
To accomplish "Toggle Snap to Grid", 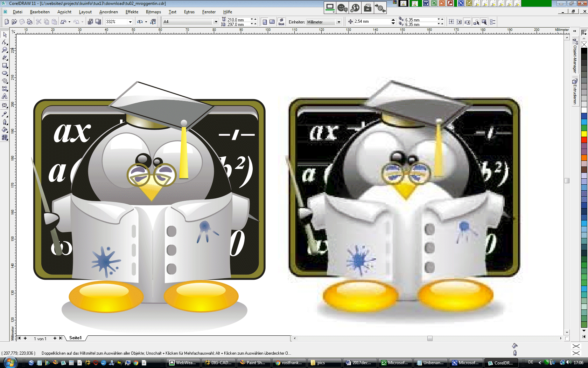I will tap(451, 22).
